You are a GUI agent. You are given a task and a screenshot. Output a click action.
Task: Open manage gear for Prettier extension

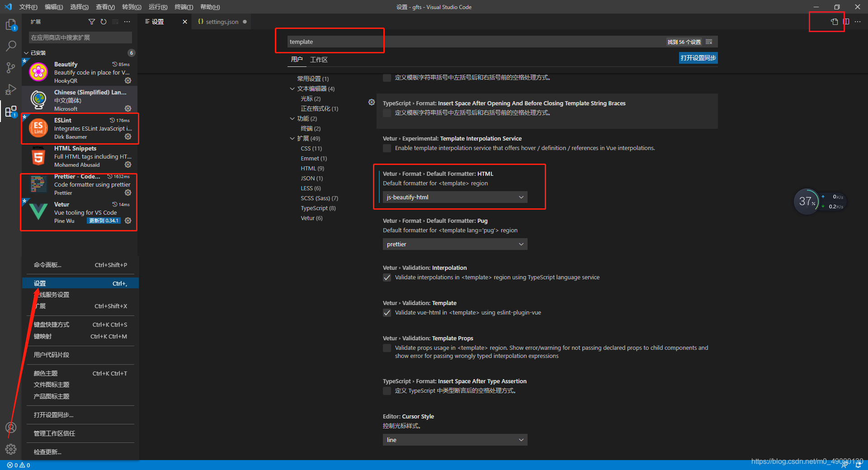[128, 193]
